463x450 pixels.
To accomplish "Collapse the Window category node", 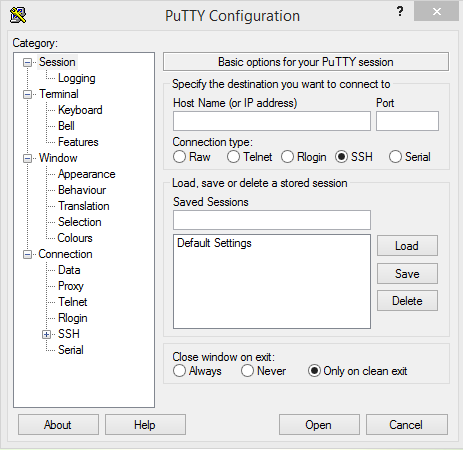I will pyautogui.click(x=27, y=158).
